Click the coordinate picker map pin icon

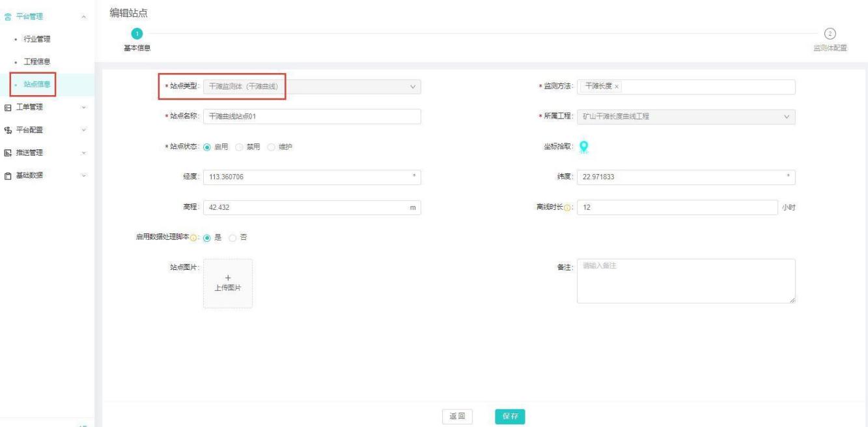pyautogui.click(x=584, y=147)
